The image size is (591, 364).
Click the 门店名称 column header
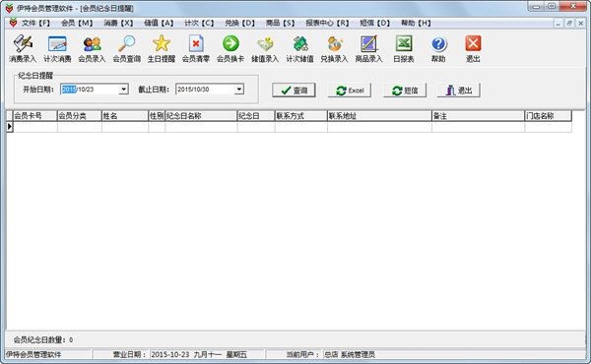coord(549,116)
